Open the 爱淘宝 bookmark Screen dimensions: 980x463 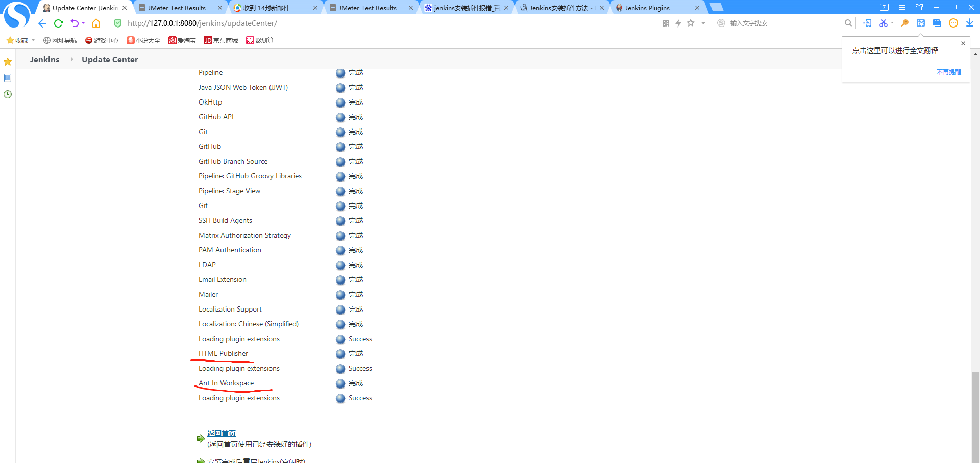(x=182, y=40)
